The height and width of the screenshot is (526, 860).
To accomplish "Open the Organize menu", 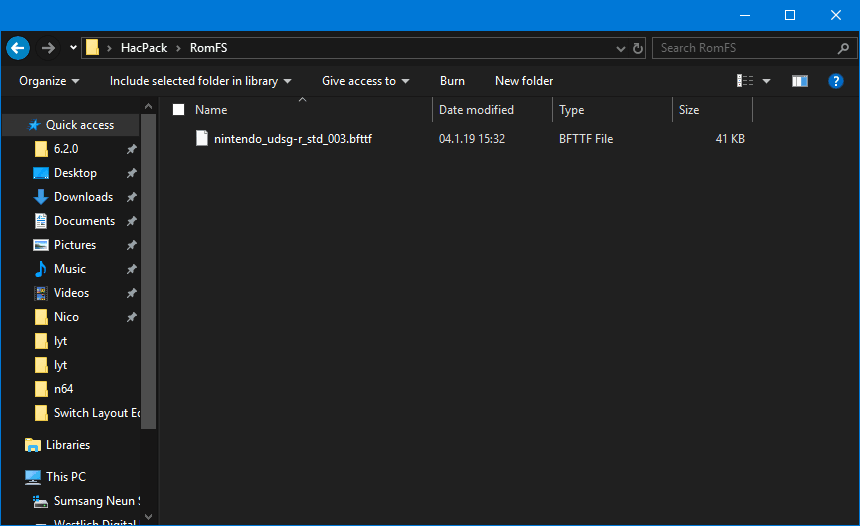I will [x=49, y=81].
